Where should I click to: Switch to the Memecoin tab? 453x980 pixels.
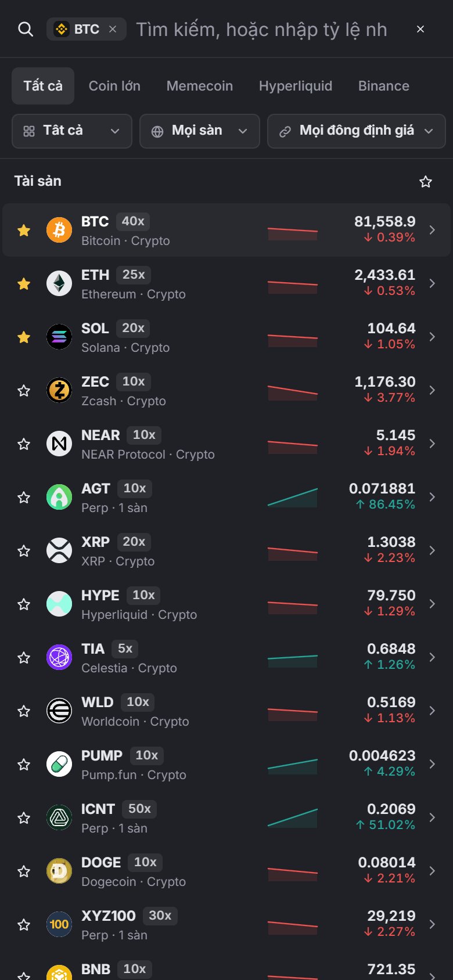(200, 86)
